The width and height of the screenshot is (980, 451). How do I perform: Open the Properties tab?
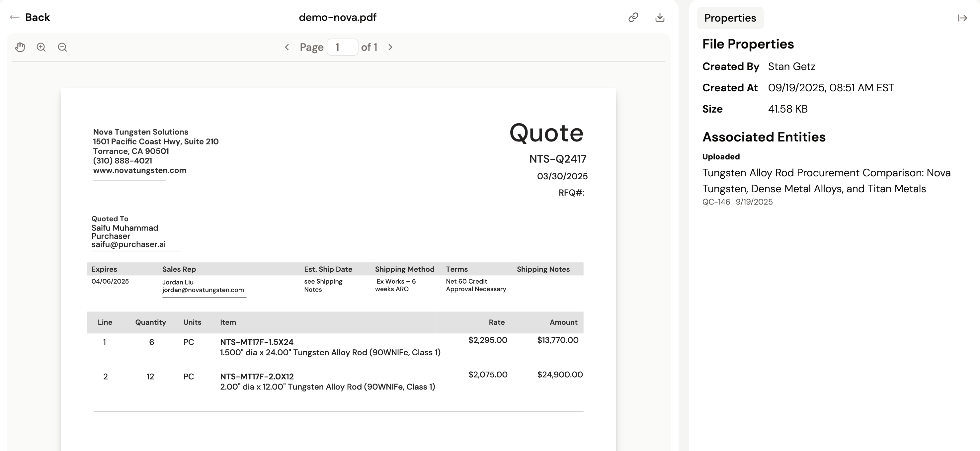pos(730,18)
